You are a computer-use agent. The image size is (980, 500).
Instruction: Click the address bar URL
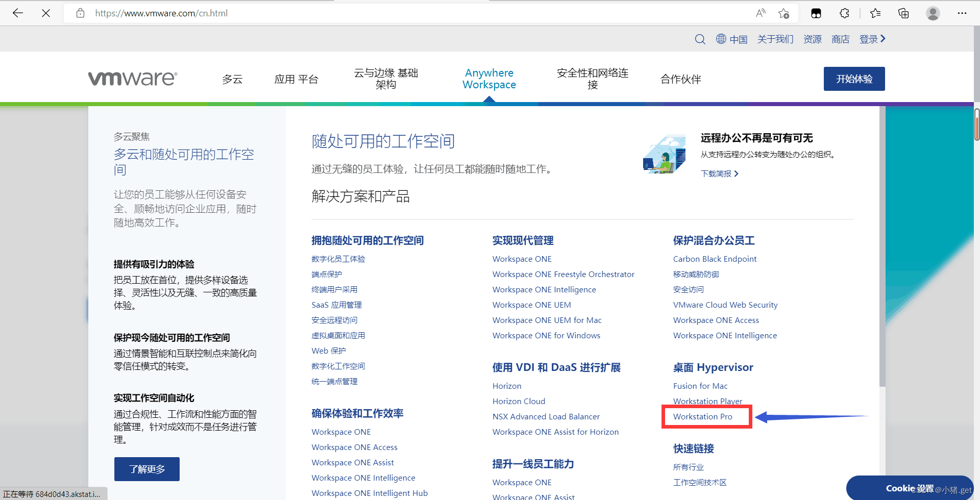[x=161, y=13]
